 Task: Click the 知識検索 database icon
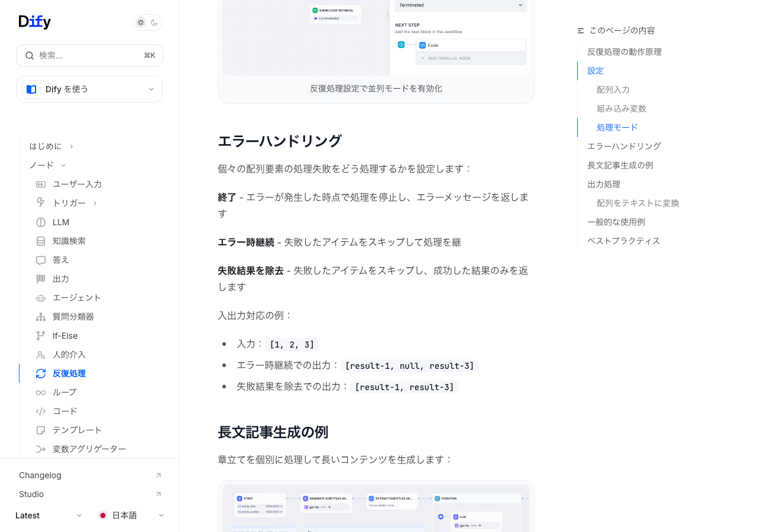coord(41,241)
